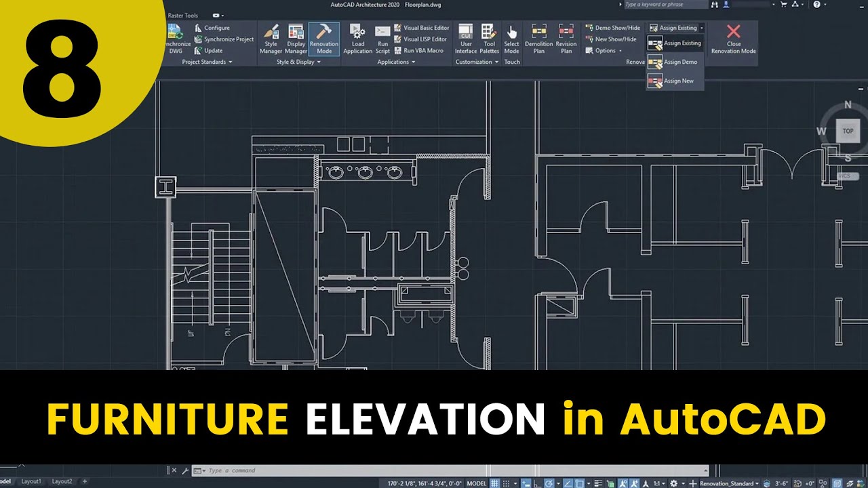The height and width of the screenshot is (488, 868).
Task: Toggle Demo Show/Hide
Action: click(612, 28)
